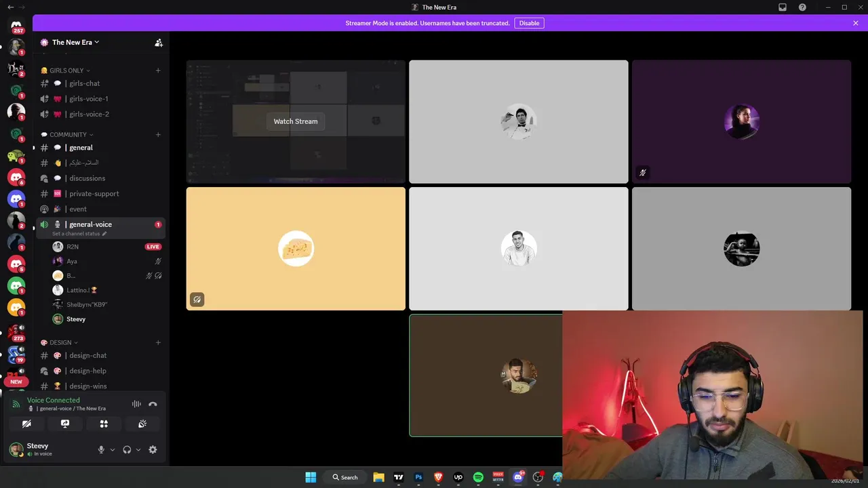Open OBS Studio from taskbar
Image resolution: width=868 pixels, height=488 pixels.
538,477
